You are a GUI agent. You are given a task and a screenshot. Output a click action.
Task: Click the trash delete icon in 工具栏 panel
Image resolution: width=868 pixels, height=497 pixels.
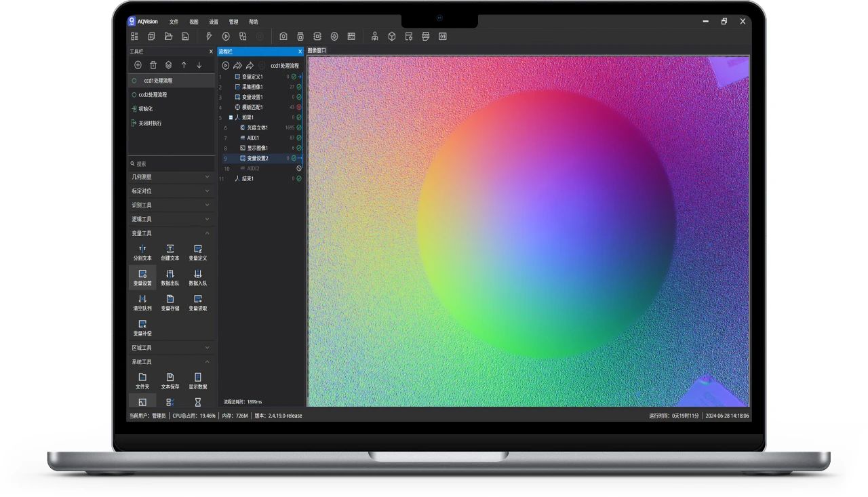pyautogui.click(x=153, y=65)
